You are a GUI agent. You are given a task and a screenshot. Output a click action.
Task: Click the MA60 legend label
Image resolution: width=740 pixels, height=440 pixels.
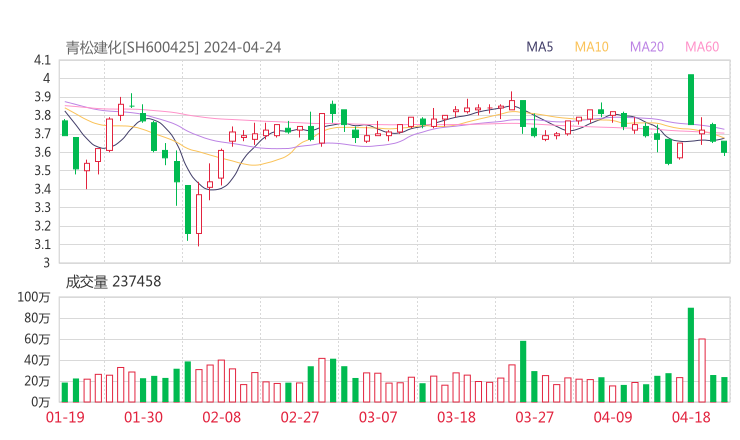pyautogui.click(x=702, y=47)
